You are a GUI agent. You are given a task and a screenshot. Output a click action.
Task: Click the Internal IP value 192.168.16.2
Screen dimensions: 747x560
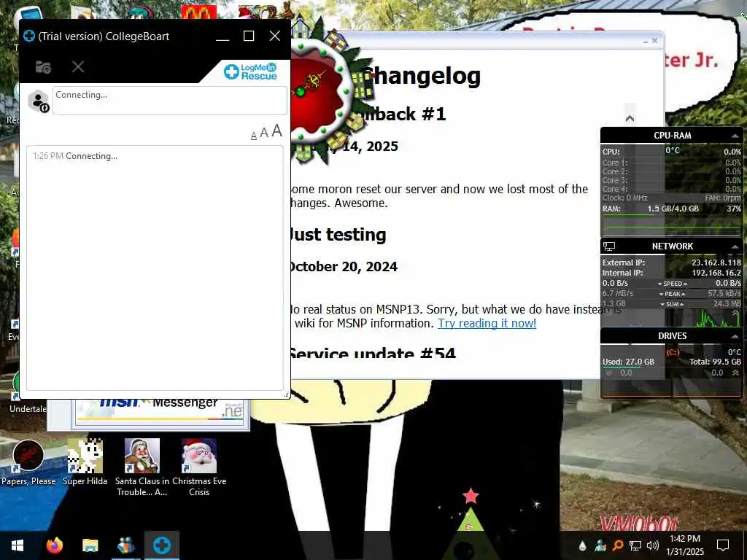[x=716, y=273]
